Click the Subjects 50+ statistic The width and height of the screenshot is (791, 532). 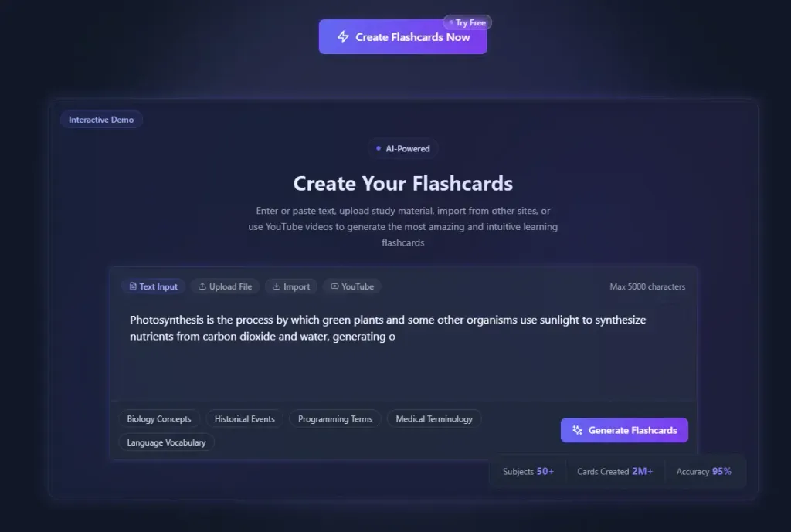[x=528, y=471]
